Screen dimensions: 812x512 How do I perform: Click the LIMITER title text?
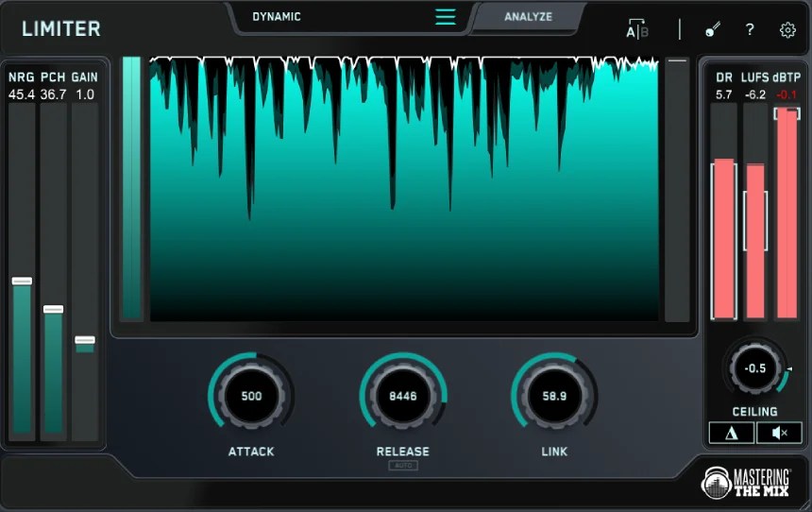[61, 29]
